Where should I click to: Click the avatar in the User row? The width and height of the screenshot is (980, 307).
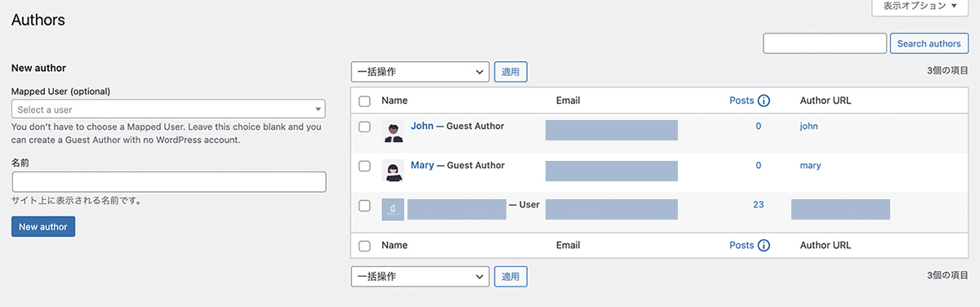pos(393,210)
